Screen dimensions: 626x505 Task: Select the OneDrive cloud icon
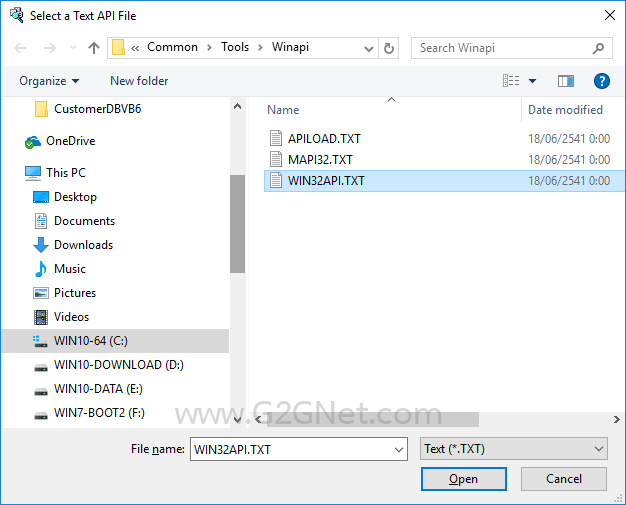point(33,141)
